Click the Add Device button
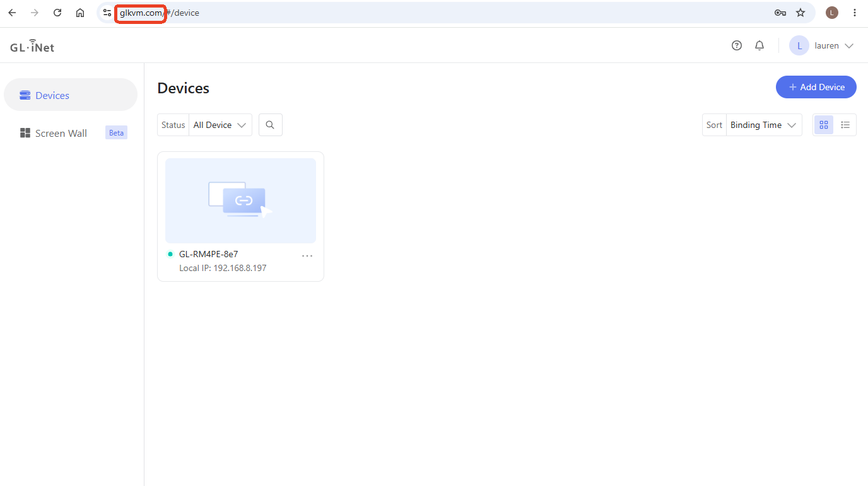The height and width of the screenshot is (486, 868). [x=816, y=87]
